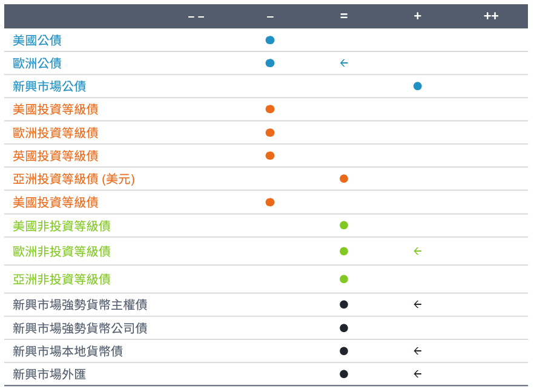Image resolution: width=534 pixels, height=392 pixels.
Task: Click the 新興市場外匯 label
Action: 49,374
